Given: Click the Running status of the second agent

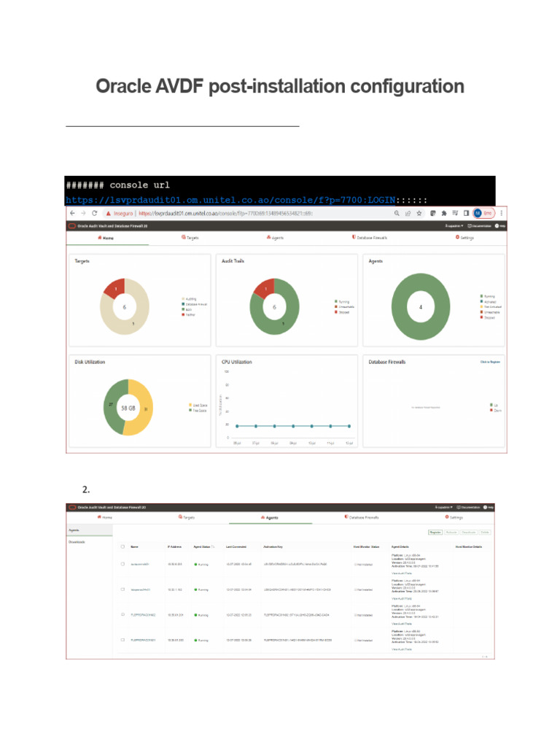Looking at the screenshot, I should pos(201,589).
